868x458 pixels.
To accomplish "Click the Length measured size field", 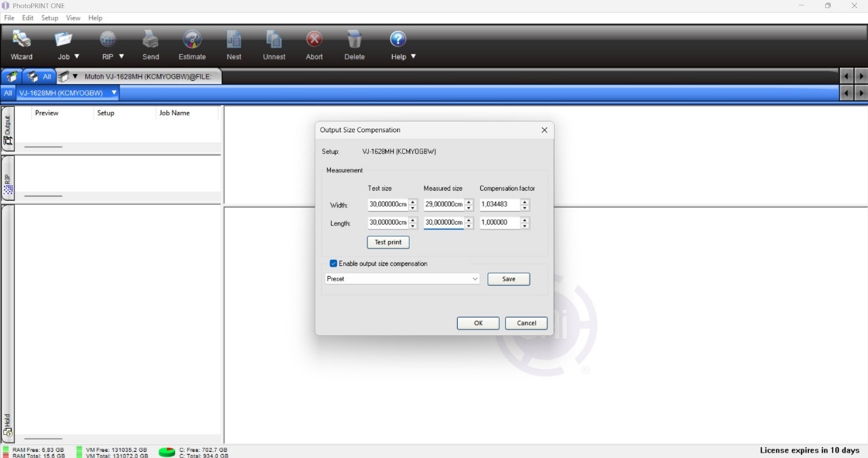I will point(443,223).
